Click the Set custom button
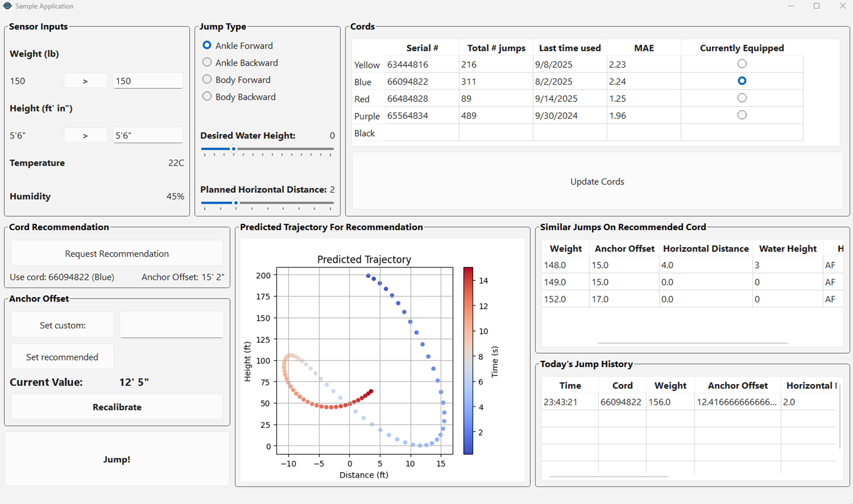The image size is (853, 504). point(62,325)
